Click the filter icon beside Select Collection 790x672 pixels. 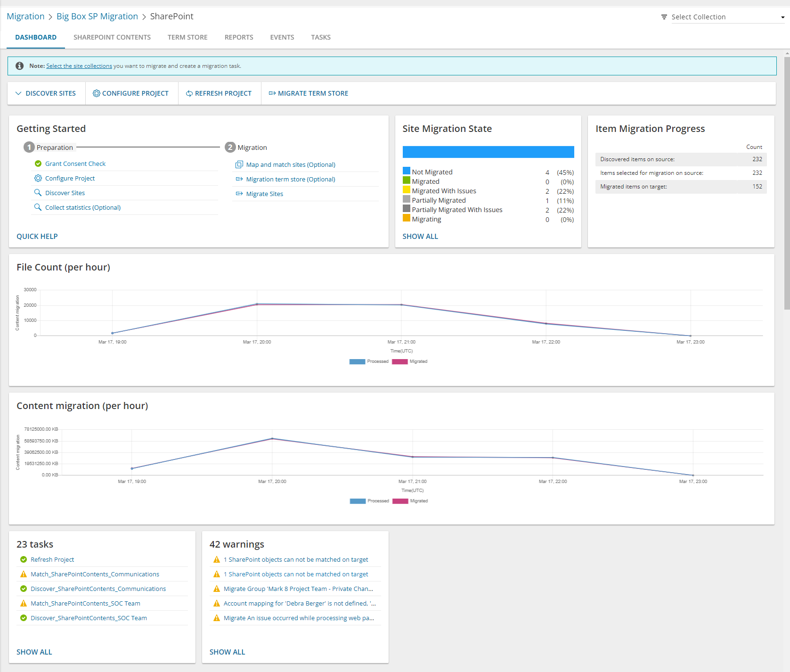point(664,17)
